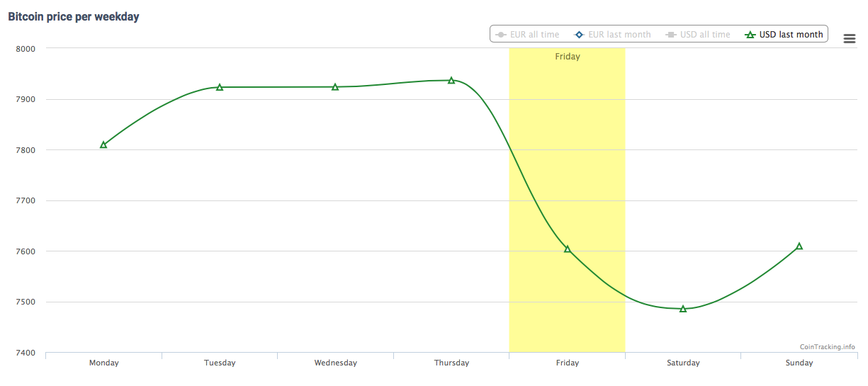Viewport: 868px width, 386px height.
Task: Click the 8000 y-axis label
Action: coord(26,48)
